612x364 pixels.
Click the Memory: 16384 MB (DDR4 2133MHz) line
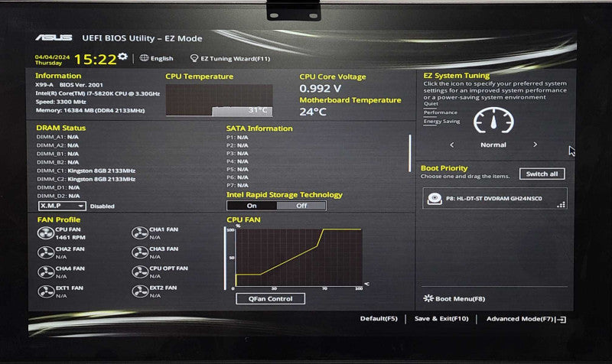(x=90, y=110)
